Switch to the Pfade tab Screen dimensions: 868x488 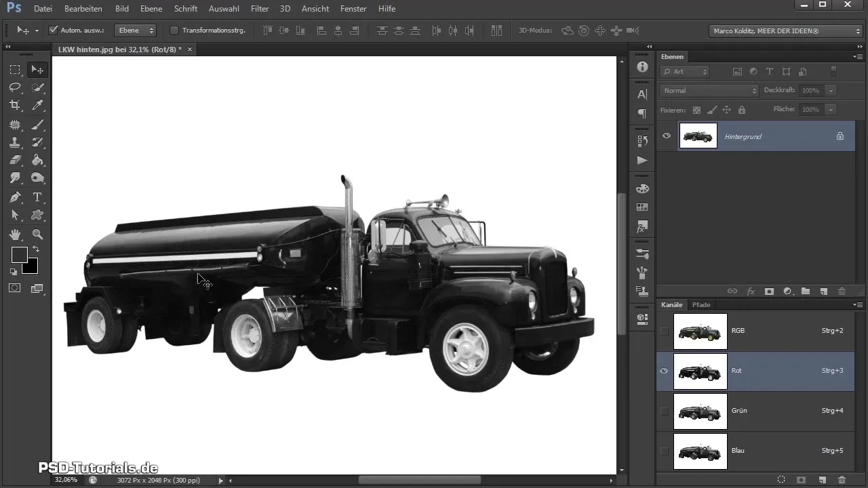701,305
